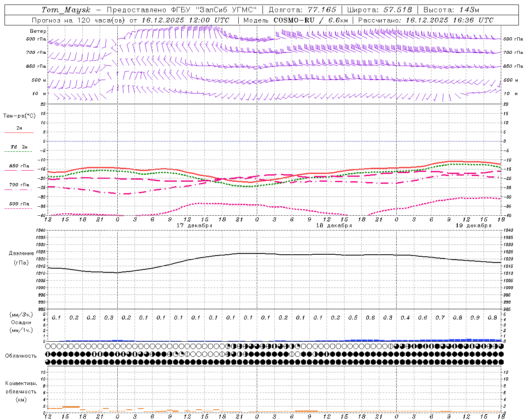525x420 pixels.
Task: Click the 2м temperature legend line sample
Action: point(19,132)
